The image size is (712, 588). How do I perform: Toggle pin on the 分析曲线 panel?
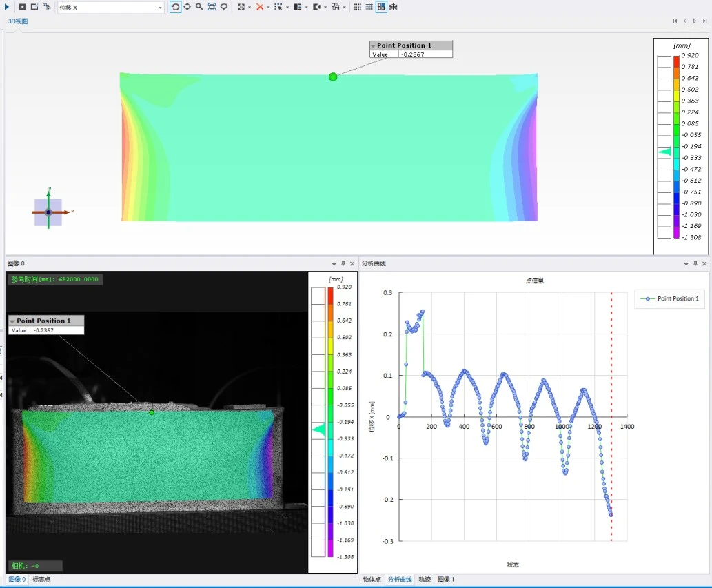pyautogui.click(x=695, y=263)
